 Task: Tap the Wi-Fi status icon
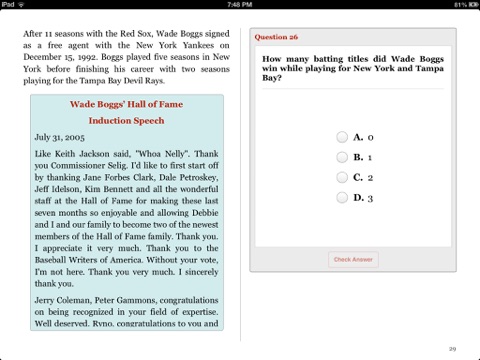coord(21,4)
